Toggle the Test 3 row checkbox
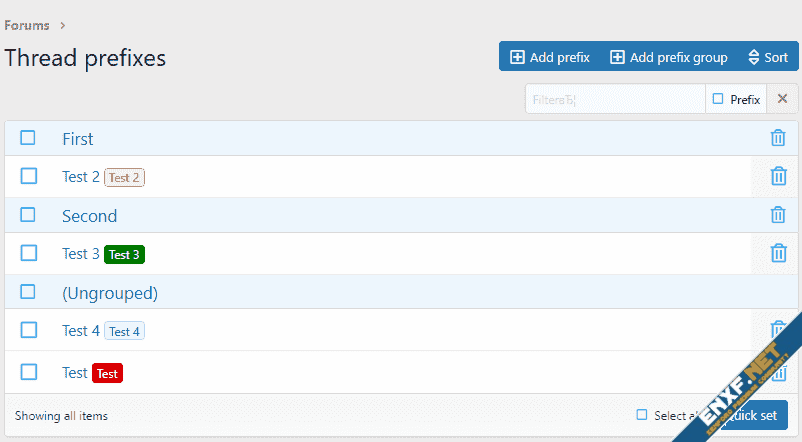Image resolution: width=802 pixels, height=442 pixels. click(29, 253)
